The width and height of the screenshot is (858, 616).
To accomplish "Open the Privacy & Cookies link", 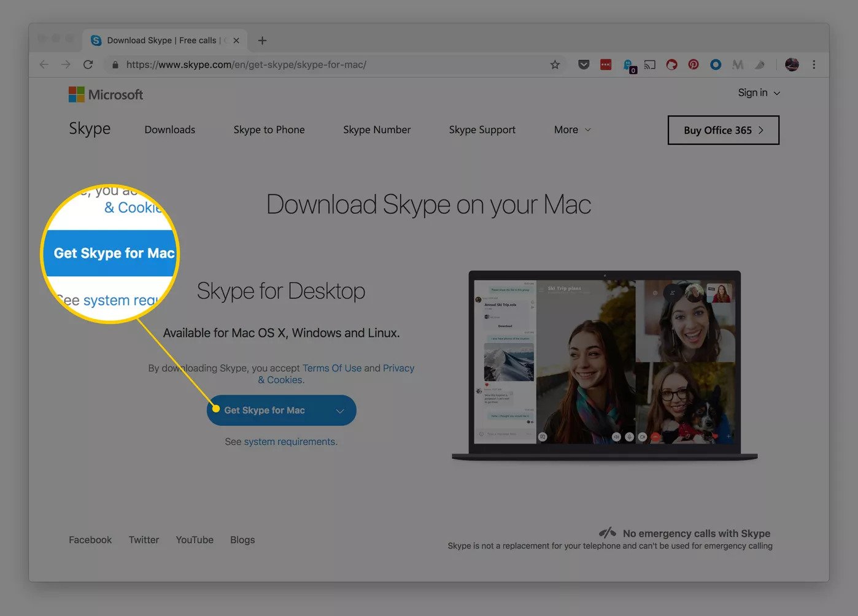I will pyautogui.click(x=336, y=374).
